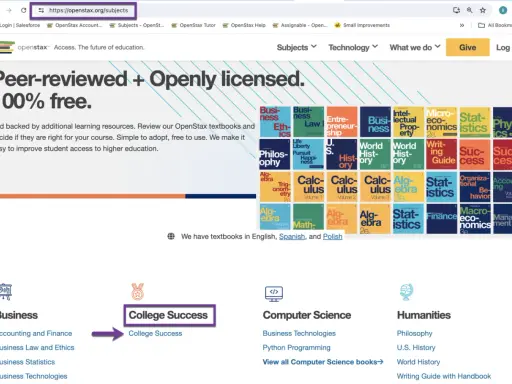The image size is (512, 384).
Task: Open Accounting and Finance link
Action: tap(36, 333)
